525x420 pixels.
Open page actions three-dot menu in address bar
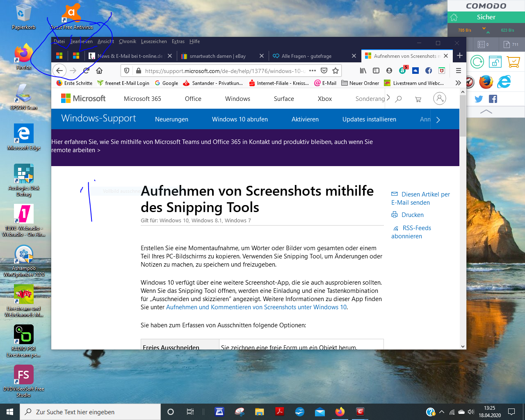click(313, 71)
